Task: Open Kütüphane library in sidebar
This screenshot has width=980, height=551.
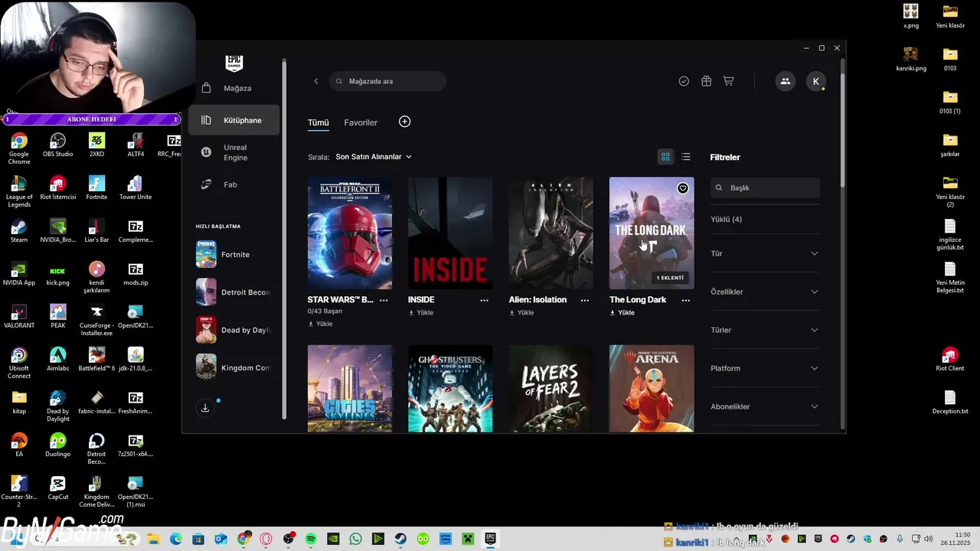Action: 234,120
